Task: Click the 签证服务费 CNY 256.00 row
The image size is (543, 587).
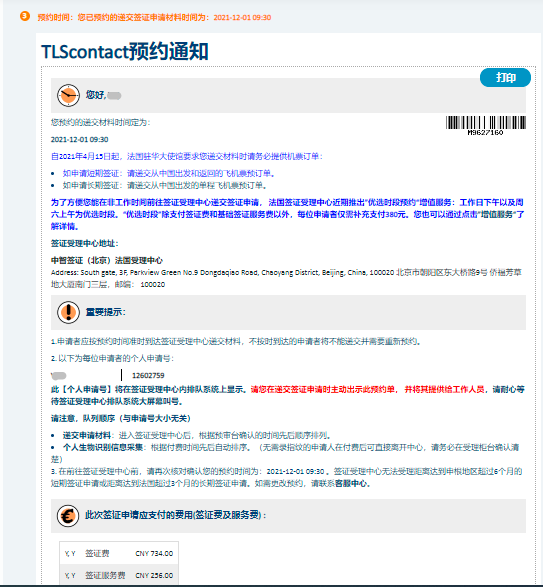Action: (x=119, y=575)
